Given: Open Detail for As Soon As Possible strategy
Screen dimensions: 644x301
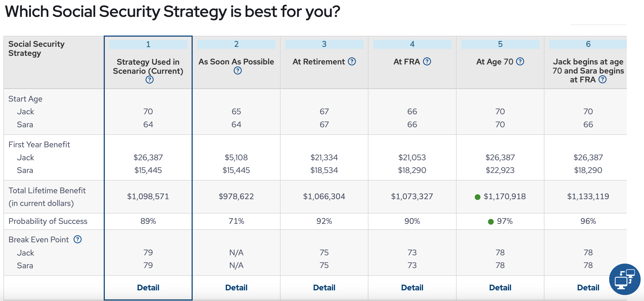Looking at the screenshot, I should click(236, 287).
